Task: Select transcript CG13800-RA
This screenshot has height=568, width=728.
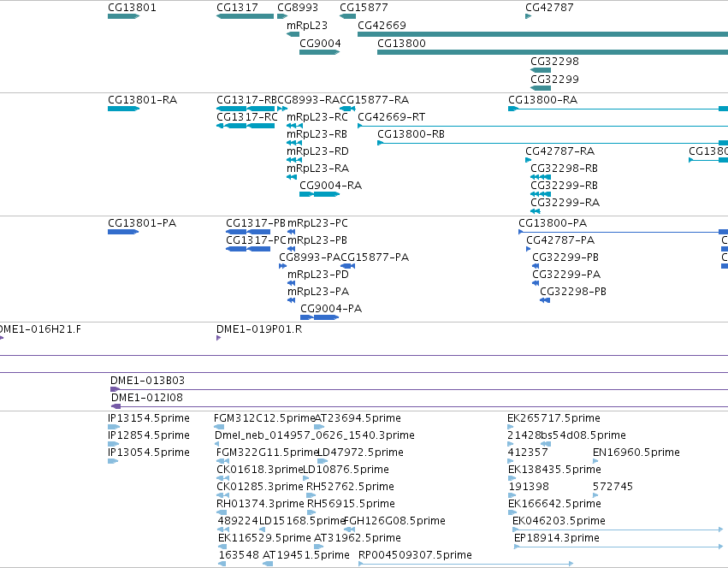Action: [x=542, y=100]
